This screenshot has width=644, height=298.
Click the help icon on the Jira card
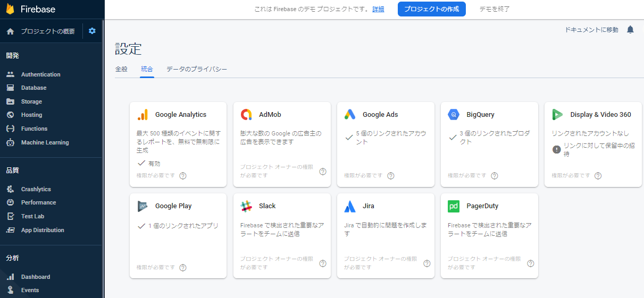(426, 263)
